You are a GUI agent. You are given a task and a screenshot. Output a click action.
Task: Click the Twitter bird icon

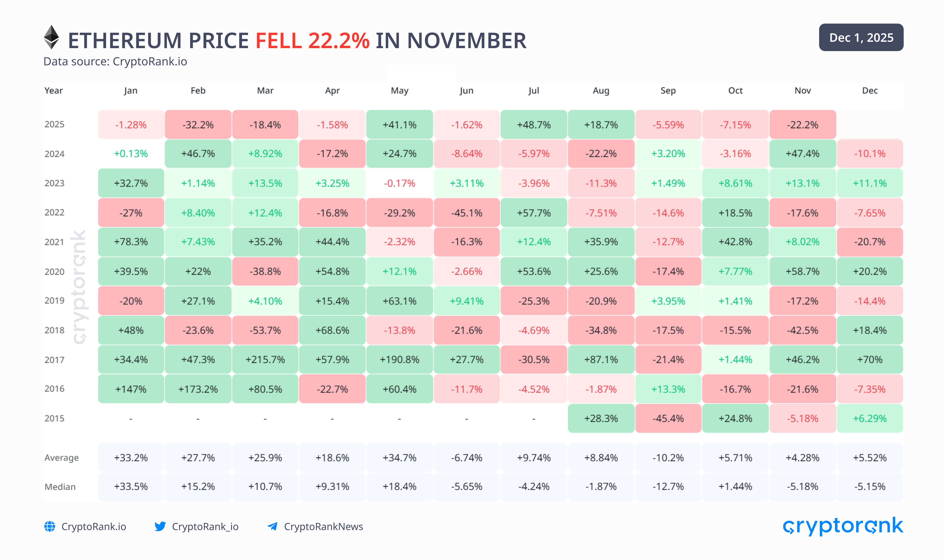pos(160,526)
